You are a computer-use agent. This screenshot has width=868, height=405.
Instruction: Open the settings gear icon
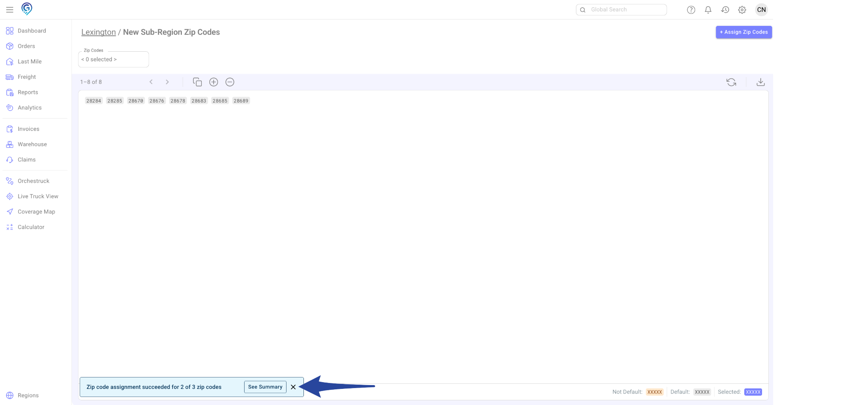[x=742, y=10]
